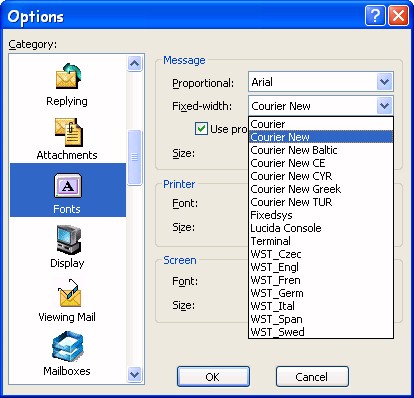The image size is (414, 398).
Task: Click the help question mark icon
Action: (375, 15)
